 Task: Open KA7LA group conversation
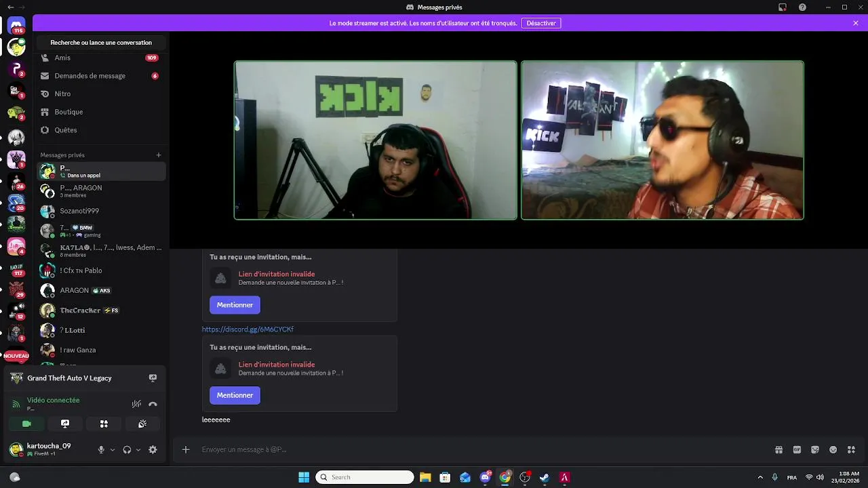(100, 251)
